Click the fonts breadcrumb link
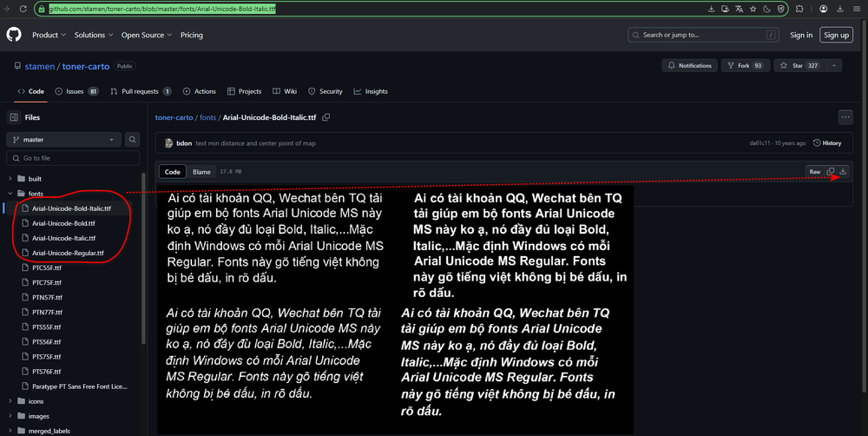The width and height of the screenshot is (868, 436). tap(207, 117)
